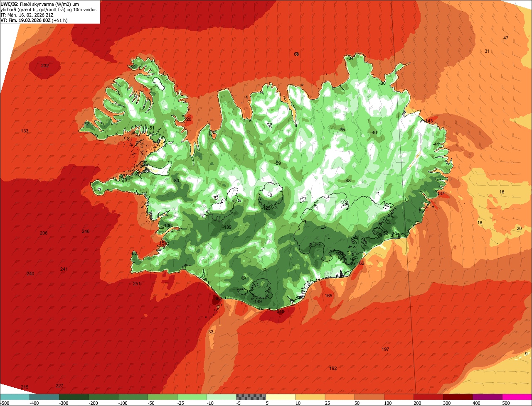Click the flux value 197 on the map
Image resolution: width=532 pixels, height=406 pixels.
(385, 350)
